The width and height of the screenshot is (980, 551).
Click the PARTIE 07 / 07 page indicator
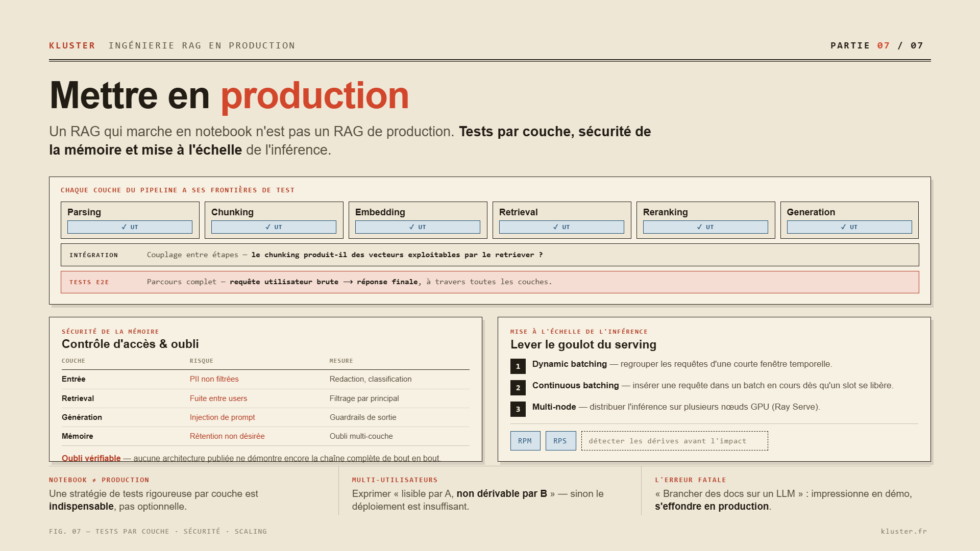point(876,45)
